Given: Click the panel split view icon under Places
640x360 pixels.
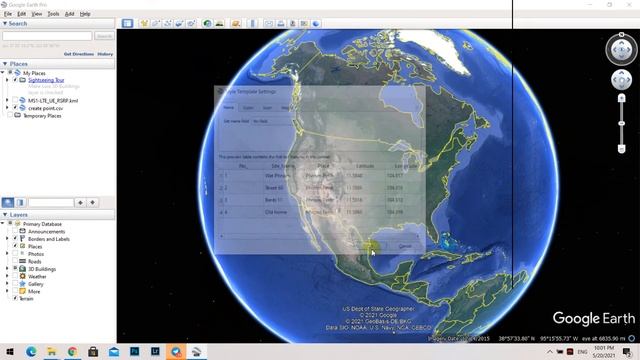Looking at the screenshot, I should pos(20,202).
